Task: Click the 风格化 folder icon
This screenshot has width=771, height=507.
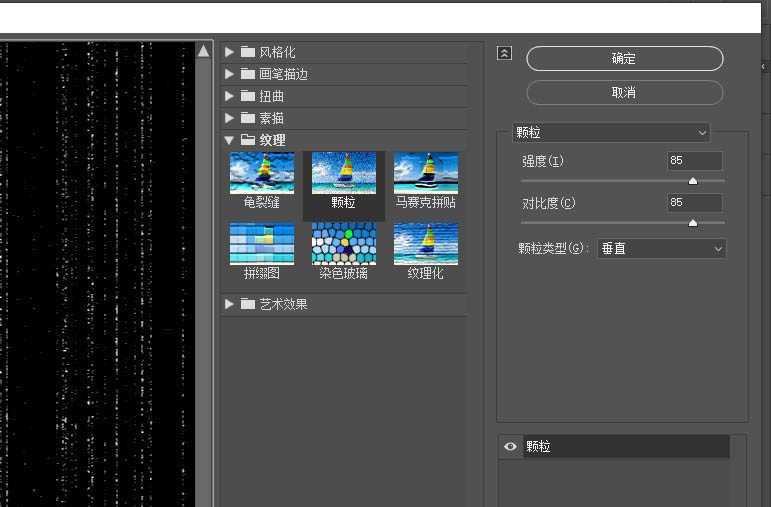Action: (x=248, y=52)
